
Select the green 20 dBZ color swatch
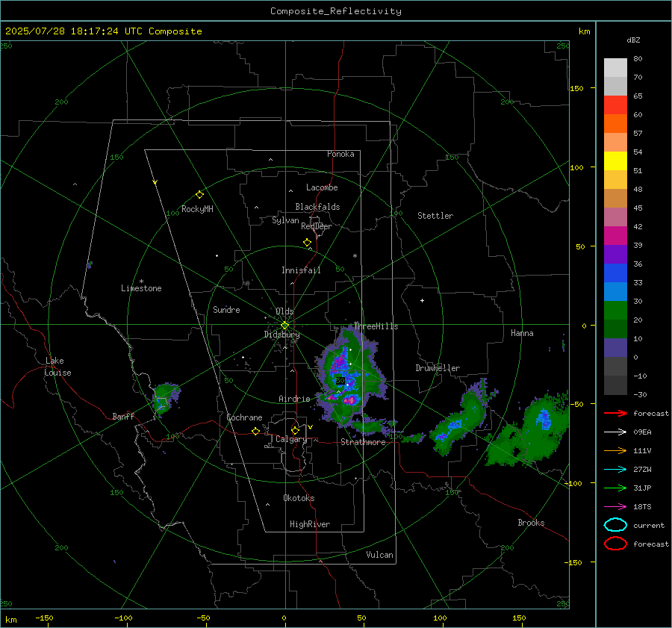click(615, 311)
